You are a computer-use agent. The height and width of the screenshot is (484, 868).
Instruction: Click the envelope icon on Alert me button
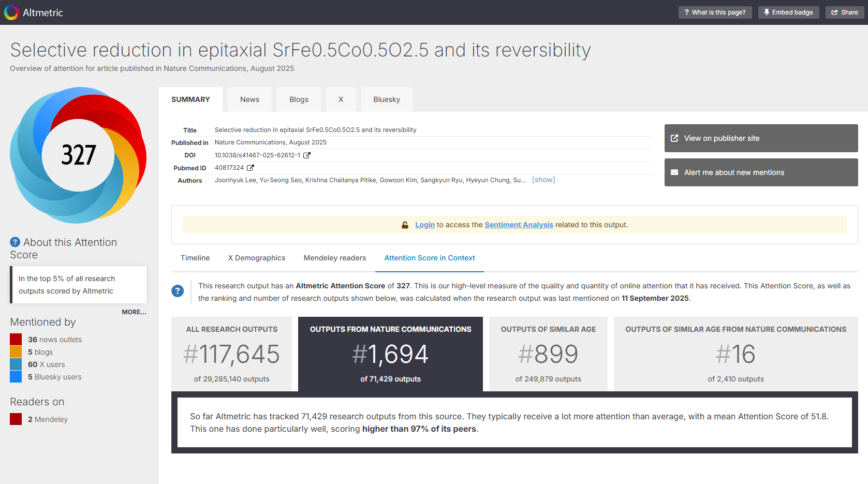click(x=674, y=172)
